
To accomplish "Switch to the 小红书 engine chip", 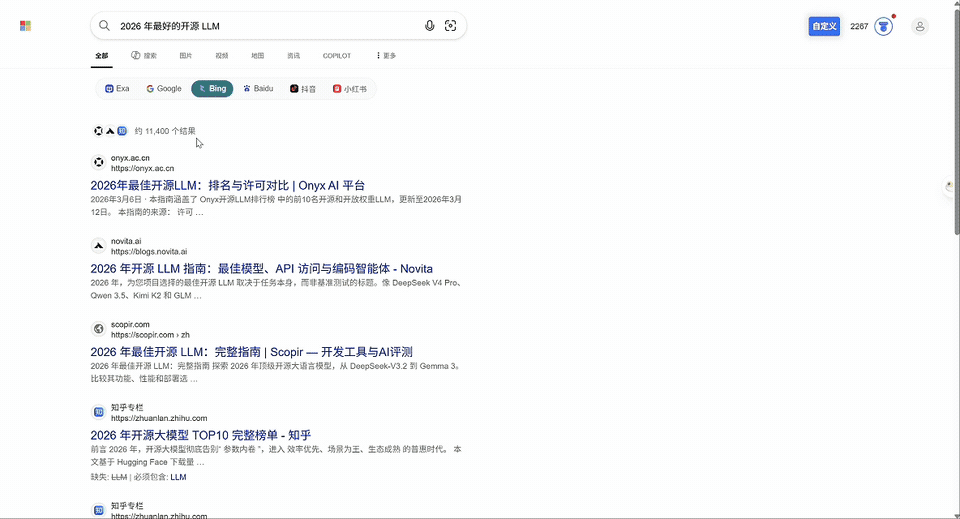I will [x=350, y=89].
